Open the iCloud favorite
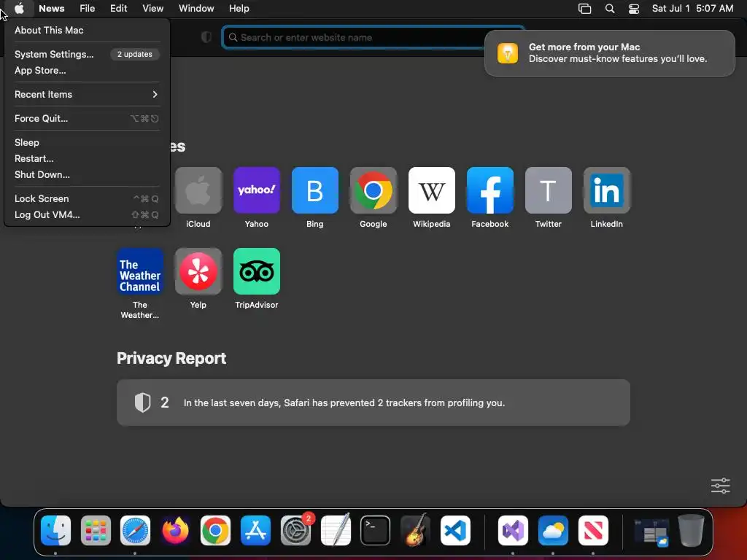 tap(198, 190)
